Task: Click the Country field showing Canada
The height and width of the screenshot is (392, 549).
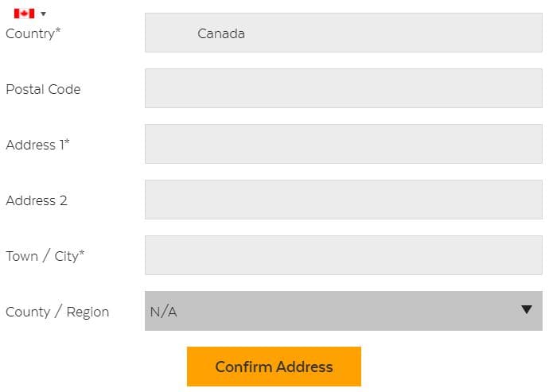Action: click(x=344, y=33)
